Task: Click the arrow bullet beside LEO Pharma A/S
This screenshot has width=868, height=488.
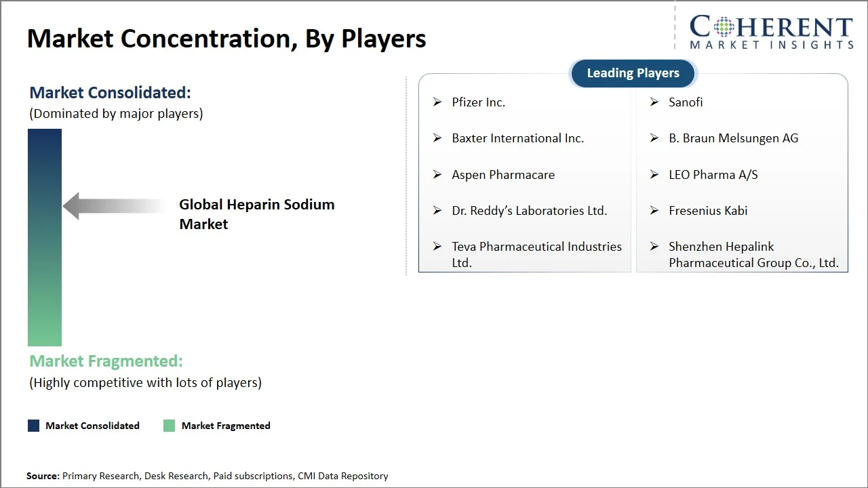Action: pyautogui.click(x=654, y=175)
